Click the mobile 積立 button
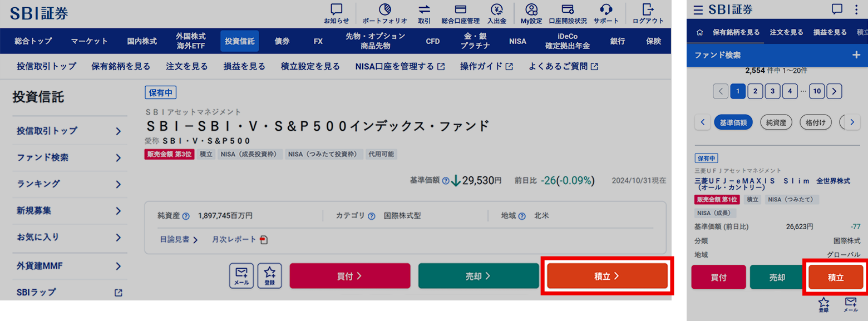This screenshot has width=868, height=321. (836, 277)
